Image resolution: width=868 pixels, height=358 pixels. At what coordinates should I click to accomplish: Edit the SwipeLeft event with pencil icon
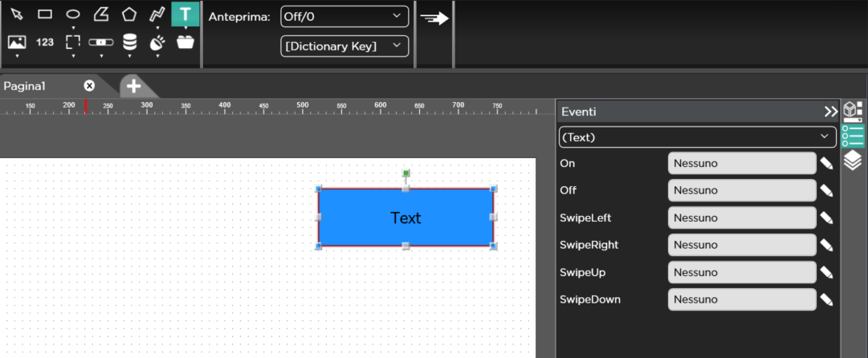click(x=827, y=218)
